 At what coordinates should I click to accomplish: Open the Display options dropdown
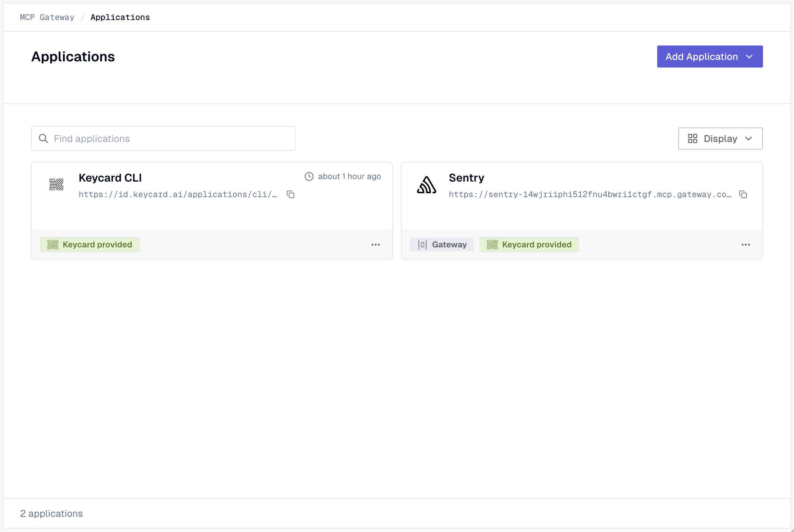[x=720, y=138]
